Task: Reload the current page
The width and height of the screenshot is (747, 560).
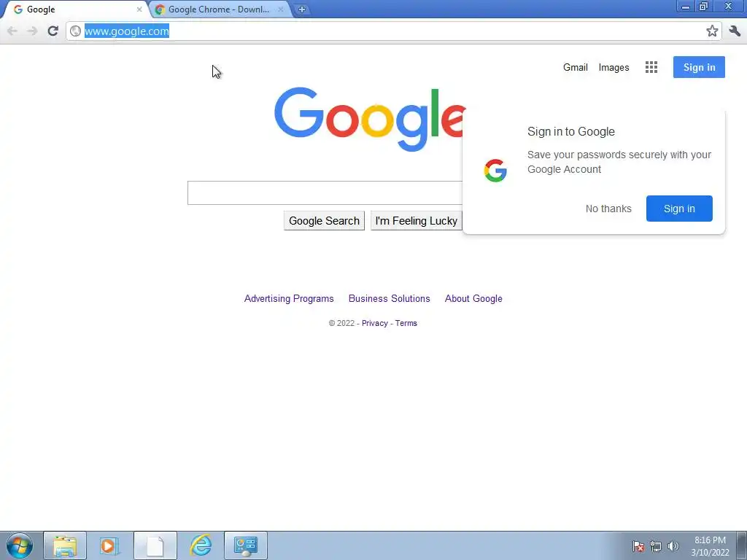Action: pos(53,31)
